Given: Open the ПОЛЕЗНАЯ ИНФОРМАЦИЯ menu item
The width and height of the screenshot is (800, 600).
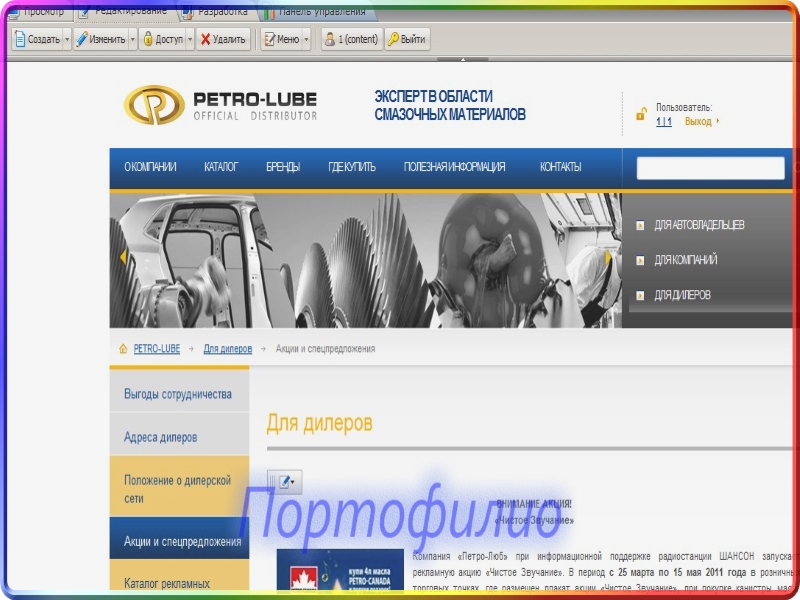Looking at the screenshot, I should tap(455, 167).
